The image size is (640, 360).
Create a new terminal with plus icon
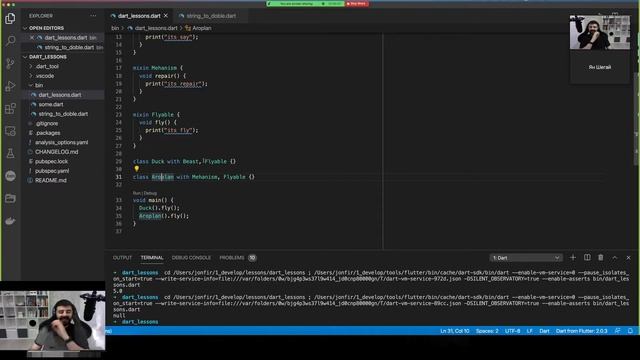click(x=573, y=258)
